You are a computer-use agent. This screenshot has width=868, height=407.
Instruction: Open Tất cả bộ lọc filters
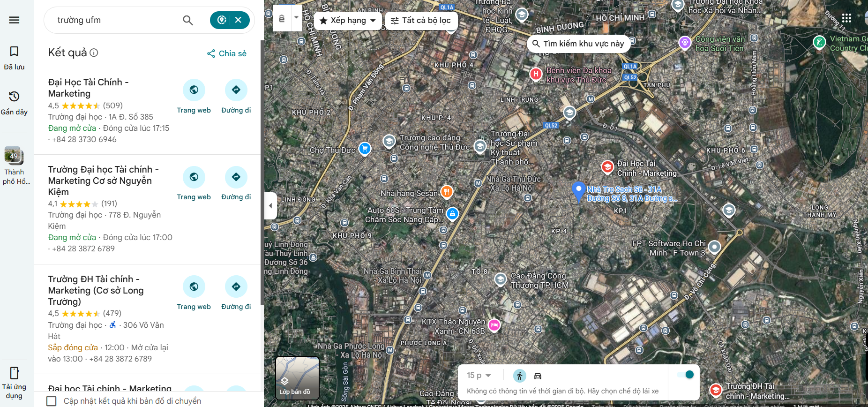(421, 20)
